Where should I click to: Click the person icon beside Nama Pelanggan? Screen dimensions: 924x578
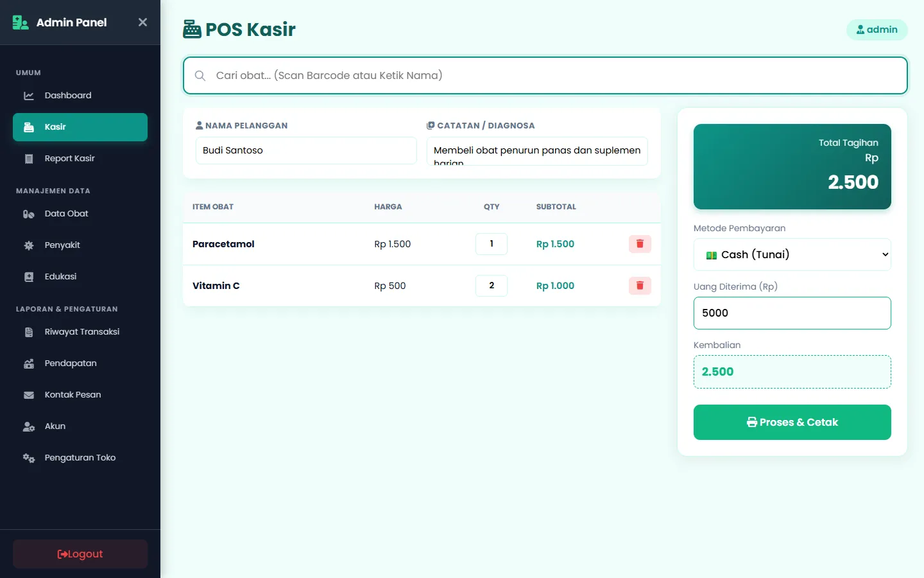(x=200, y=125)
